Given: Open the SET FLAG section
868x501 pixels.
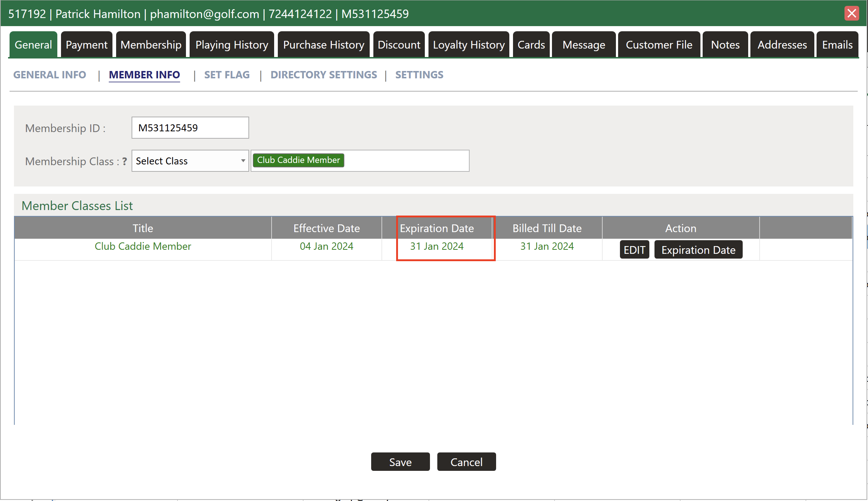Looking at the screenshot, I should (x=227, y=75).
